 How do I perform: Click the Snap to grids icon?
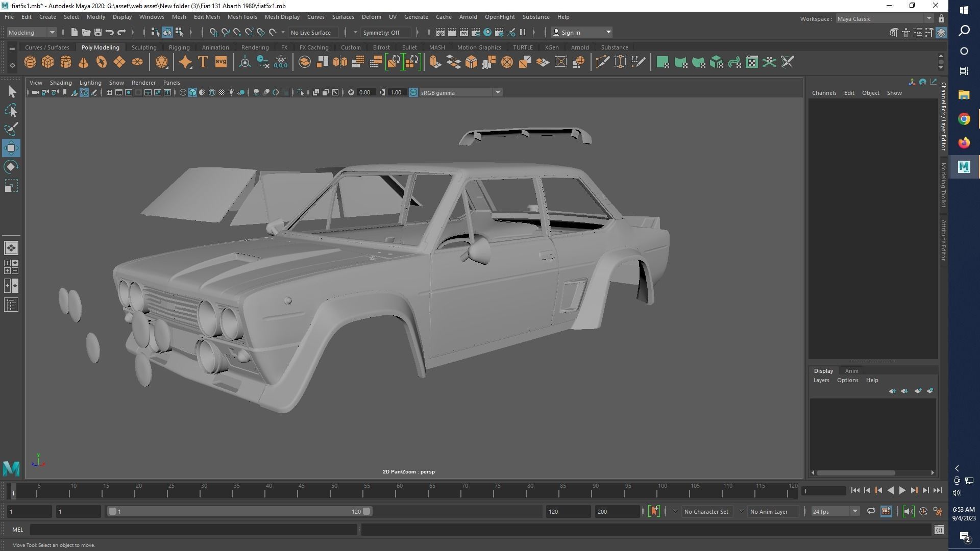coord(214,32)
